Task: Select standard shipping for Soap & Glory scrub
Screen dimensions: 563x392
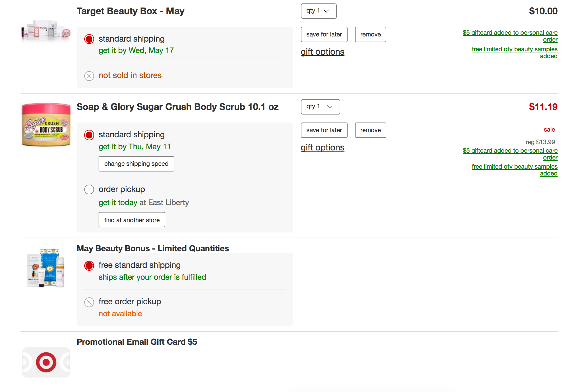Action: [89, 135]
